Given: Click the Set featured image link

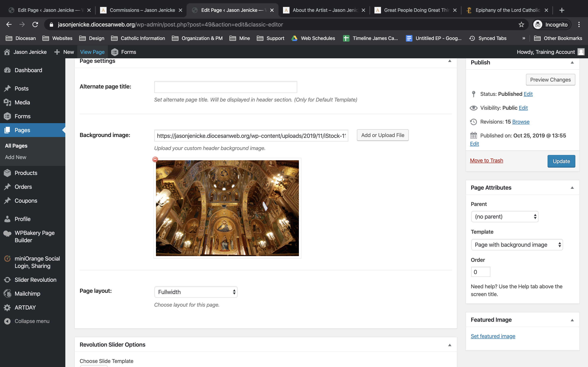Looking at the screenshot, I should coord(493,336).
